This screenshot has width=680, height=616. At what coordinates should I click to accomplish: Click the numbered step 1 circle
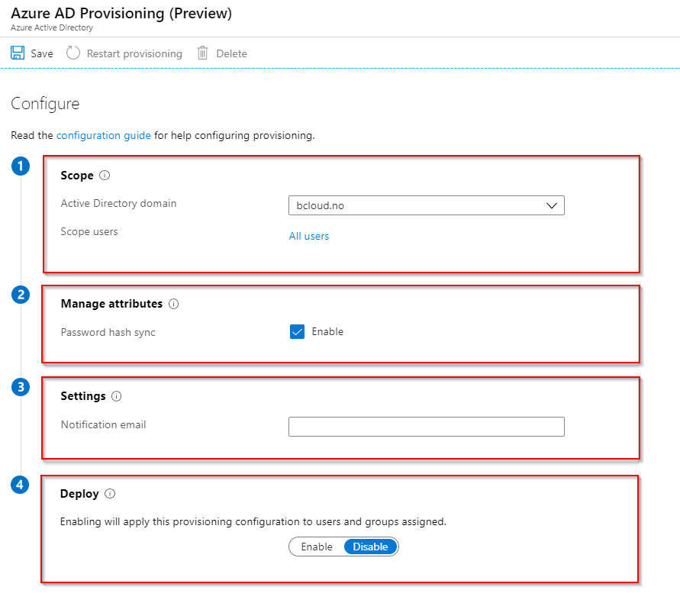(x=21, y=166)
